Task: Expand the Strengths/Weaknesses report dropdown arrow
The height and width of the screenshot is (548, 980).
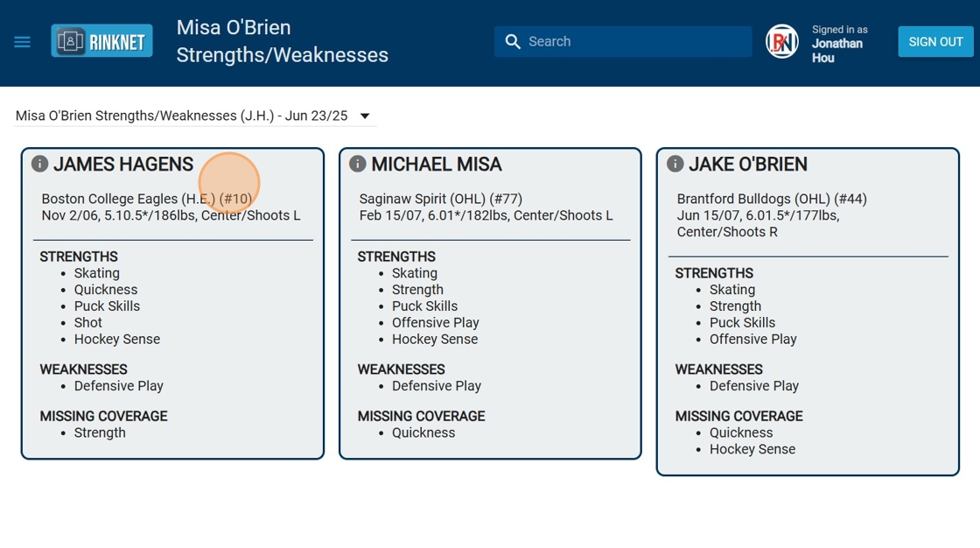Action: pyautogui.click(x=365, y=116)
